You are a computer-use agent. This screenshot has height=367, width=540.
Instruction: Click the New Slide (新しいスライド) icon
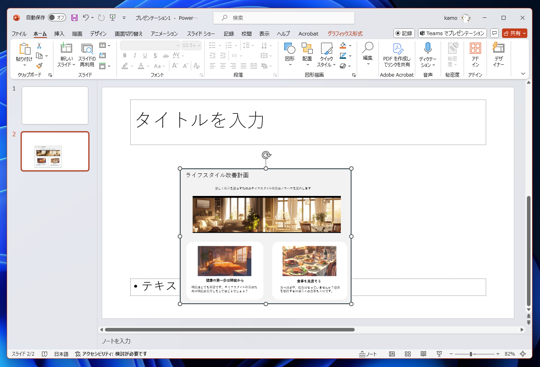tap(66, 48)
